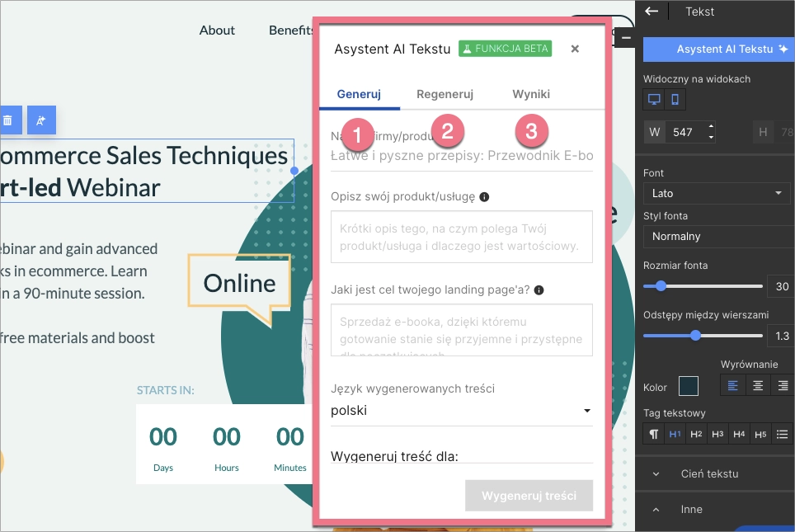The height and width of the screenshot is (532, 795).
Task: Open the Lato font dropdown
Action: pyautogui.click(x=716, y=194)
